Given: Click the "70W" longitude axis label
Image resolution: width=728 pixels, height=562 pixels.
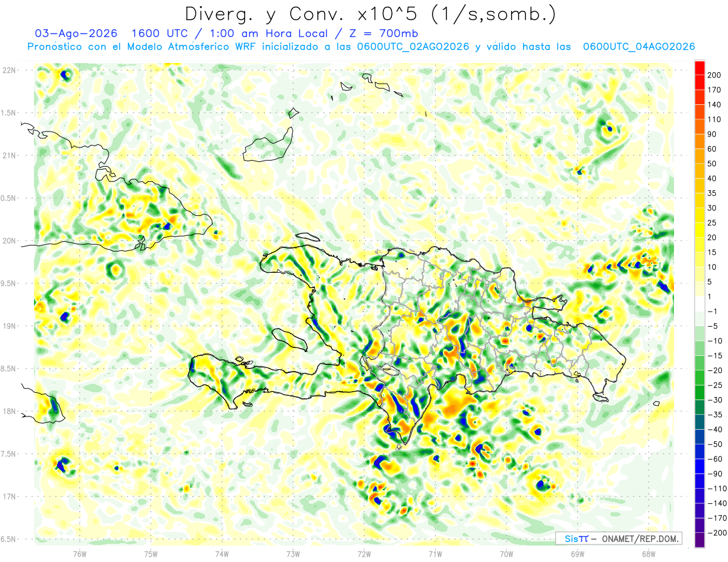Looking at the screenshot, I should 506,553.
